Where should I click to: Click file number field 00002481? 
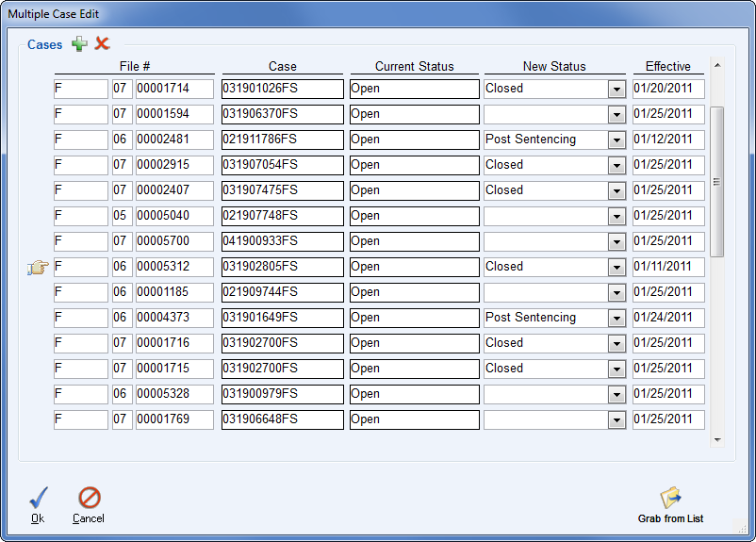(x=174, y=140)
